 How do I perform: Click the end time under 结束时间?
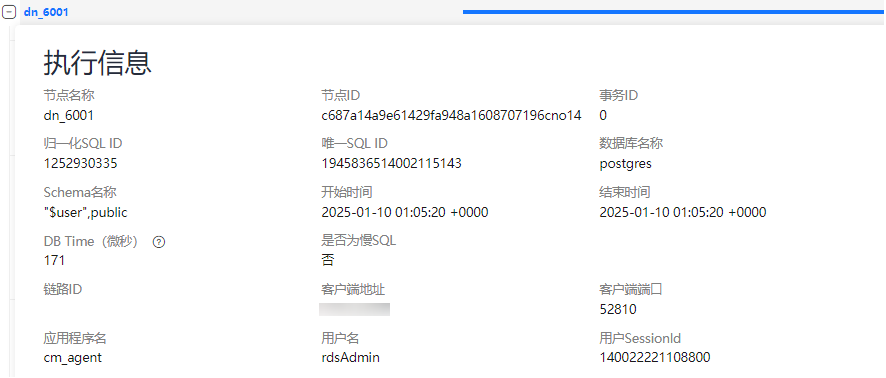683,212
